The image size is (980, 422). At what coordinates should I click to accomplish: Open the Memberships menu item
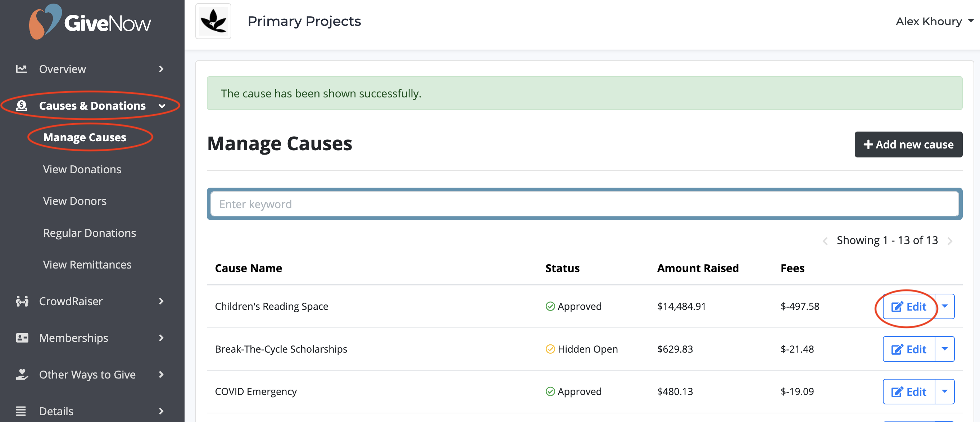pyautogui.click(x=73, y=338)
